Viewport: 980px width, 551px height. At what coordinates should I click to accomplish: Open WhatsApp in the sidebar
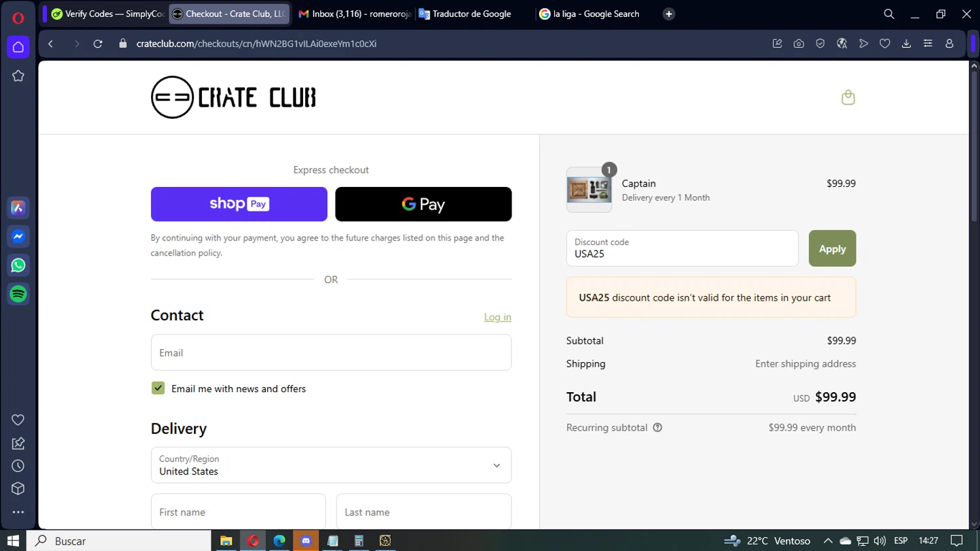click(x=18, y=265)
